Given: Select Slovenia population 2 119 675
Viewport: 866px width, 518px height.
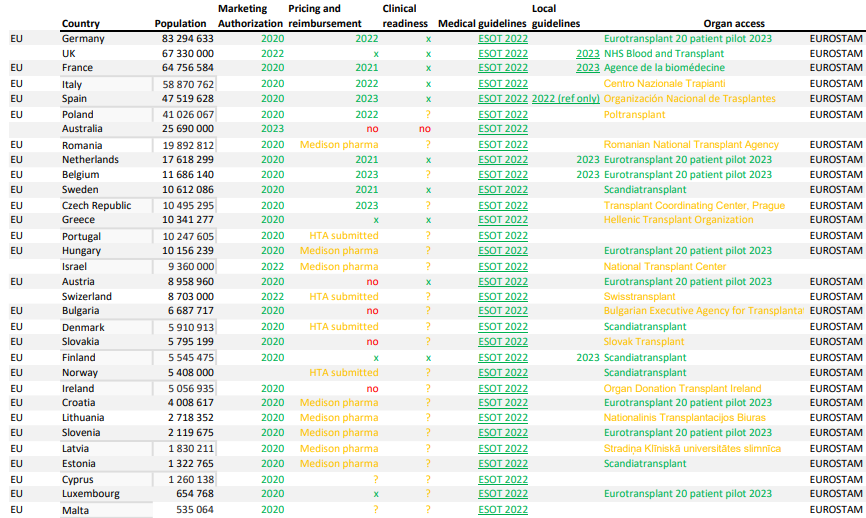Looking at the screenshot, I should (x=191, y=432).
